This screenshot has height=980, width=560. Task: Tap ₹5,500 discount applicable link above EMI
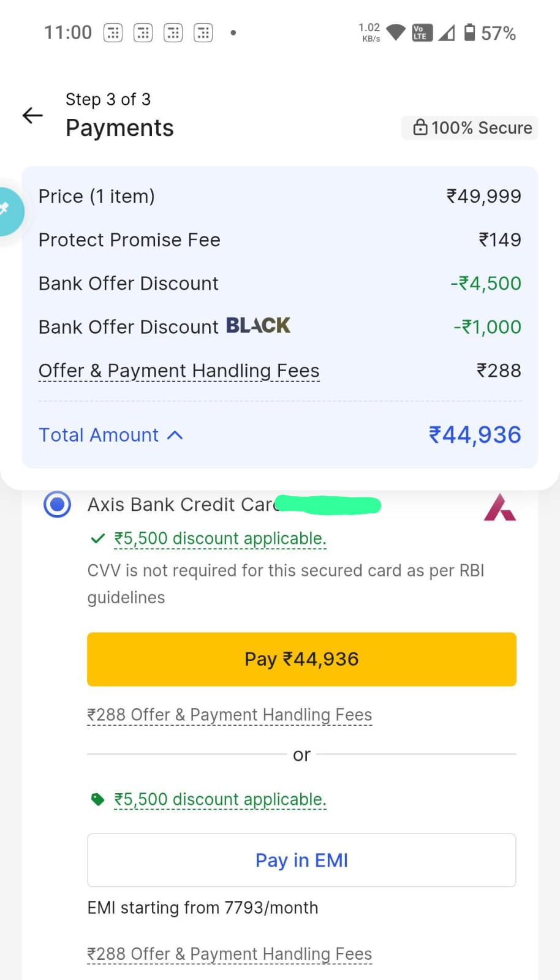click(220, 799)
